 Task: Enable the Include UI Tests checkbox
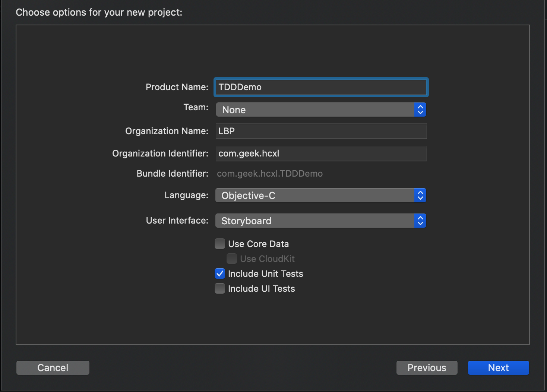220,288
